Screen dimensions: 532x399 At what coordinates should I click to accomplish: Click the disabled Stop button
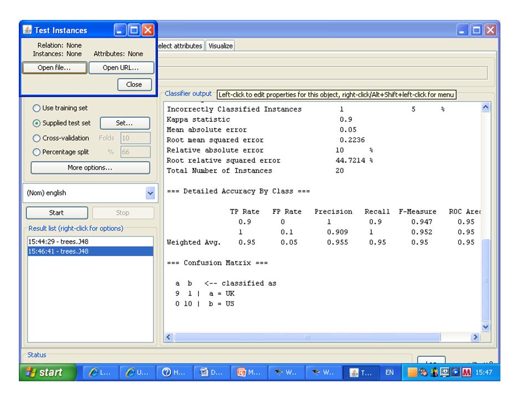(123, 213)
